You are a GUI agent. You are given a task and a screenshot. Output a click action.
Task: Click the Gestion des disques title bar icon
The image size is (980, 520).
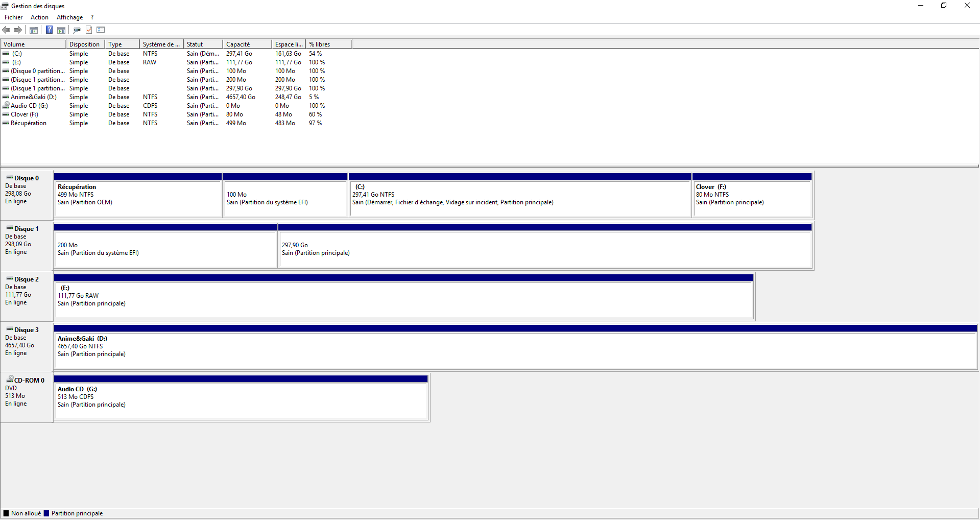[5, 6]
